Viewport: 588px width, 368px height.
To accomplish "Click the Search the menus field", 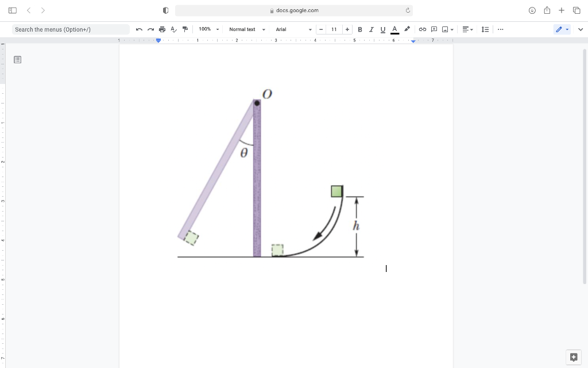I will pos(71,29).
